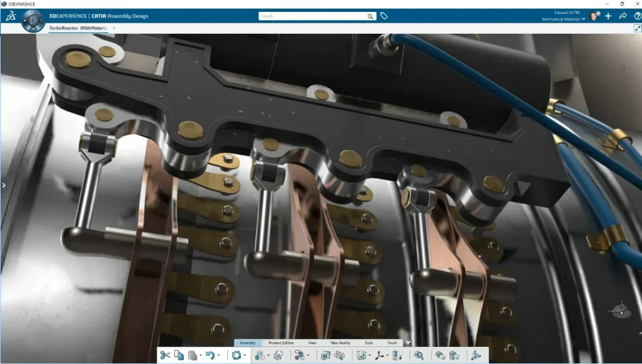Click the Share arrow icon in the top bar

tap(623, 16)
